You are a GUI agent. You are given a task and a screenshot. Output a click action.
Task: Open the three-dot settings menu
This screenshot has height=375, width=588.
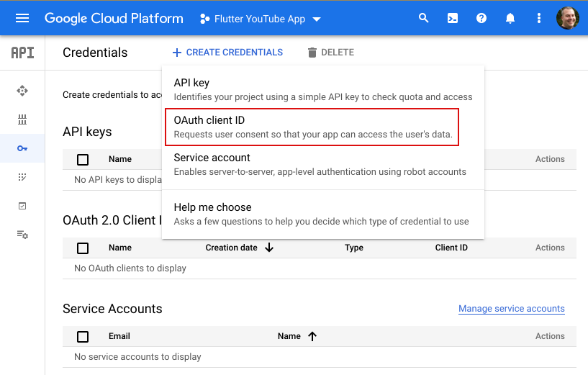tap(538, 19)
